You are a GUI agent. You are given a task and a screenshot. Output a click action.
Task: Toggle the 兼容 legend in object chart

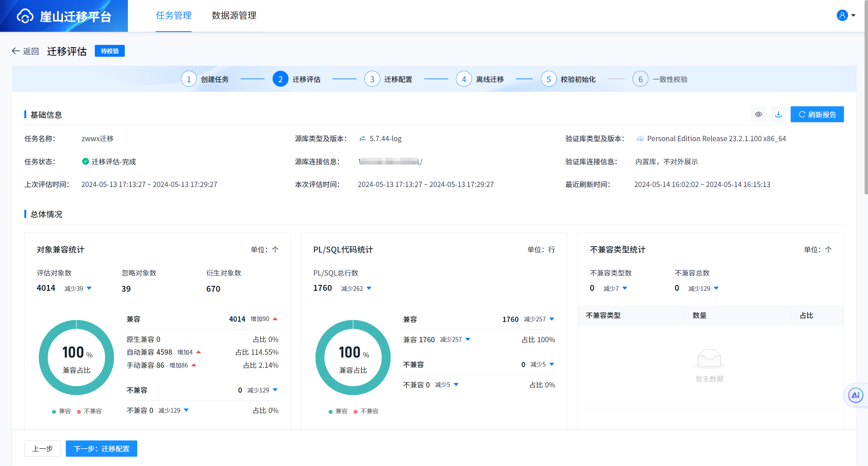[61, 411]
